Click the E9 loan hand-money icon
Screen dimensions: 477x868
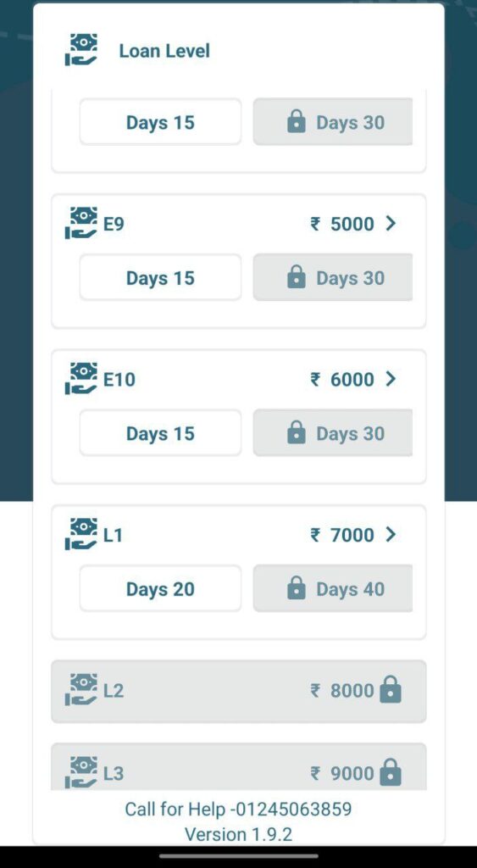(80, 223)
